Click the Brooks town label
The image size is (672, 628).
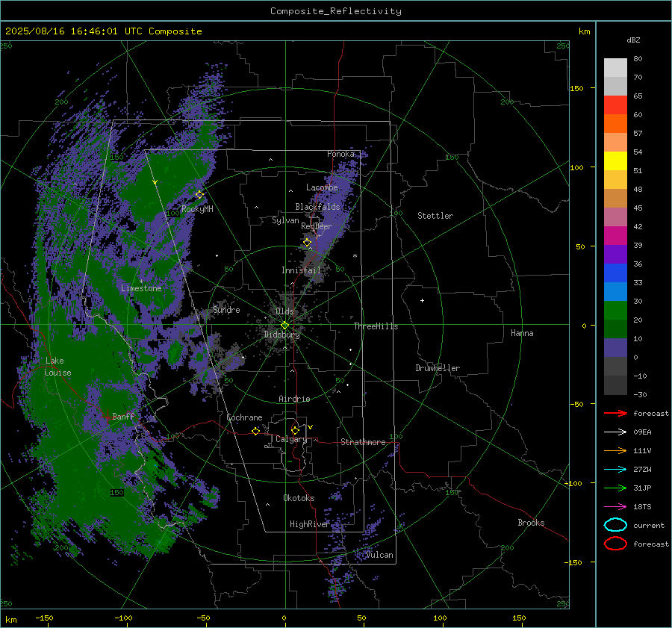coord(531,523)
